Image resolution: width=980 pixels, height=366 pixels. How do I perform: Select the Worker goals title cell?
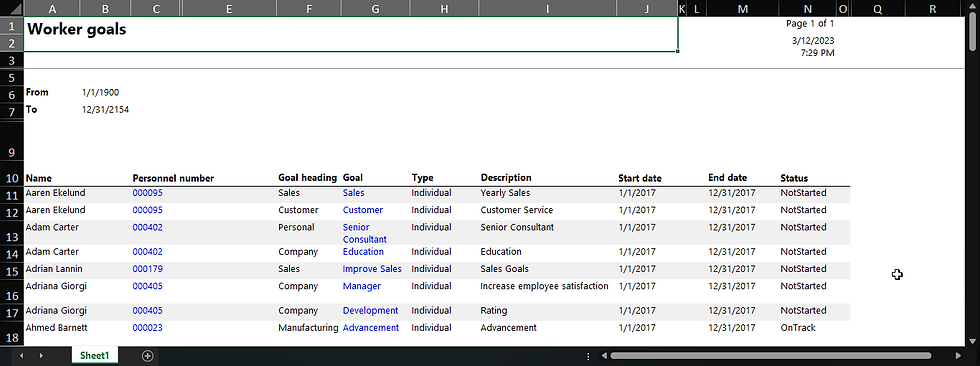(351, 34)
